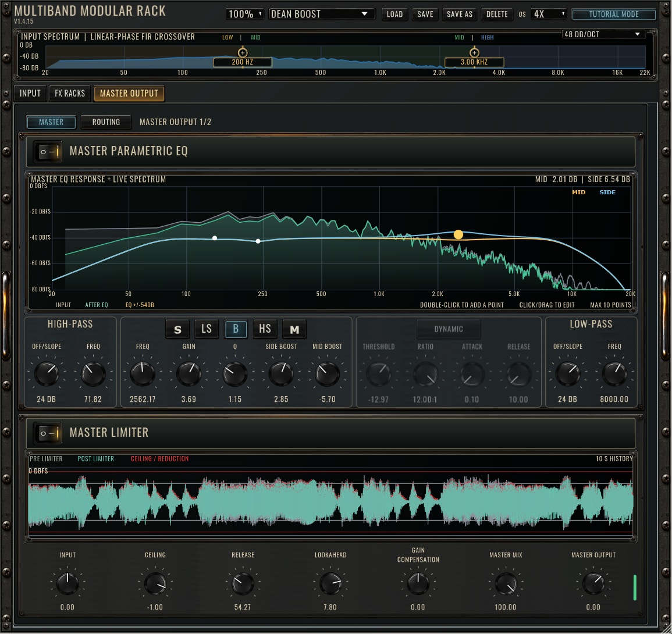This screenshot has height=634, width=672.
Task: Toggle the Master Limiter power switch
Action: coord(48,433)
